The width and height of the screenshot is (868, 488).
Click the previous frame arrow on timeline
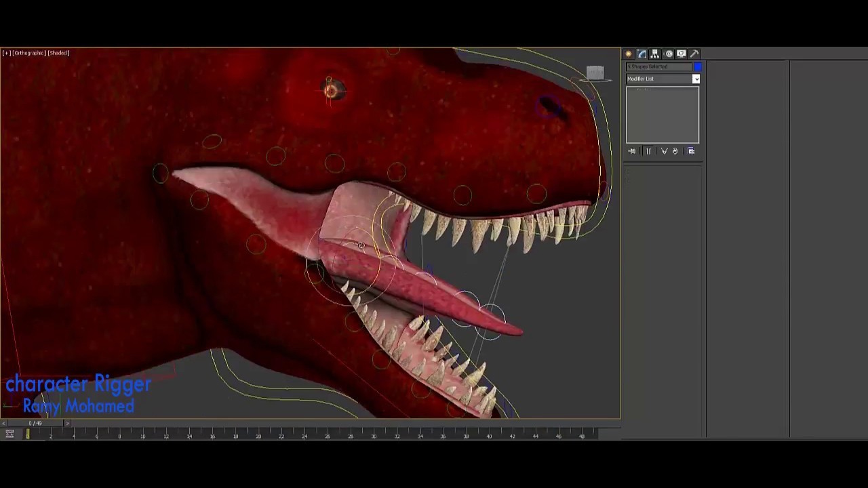(3, 423)
